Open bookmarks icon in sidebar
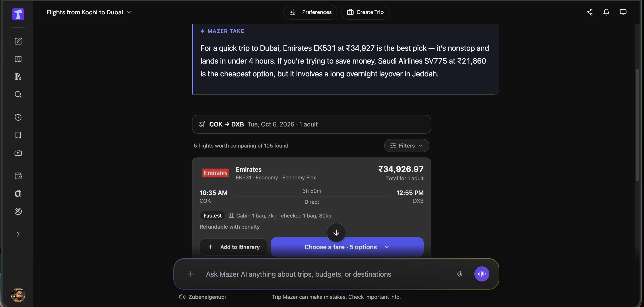 pos(18,135)
